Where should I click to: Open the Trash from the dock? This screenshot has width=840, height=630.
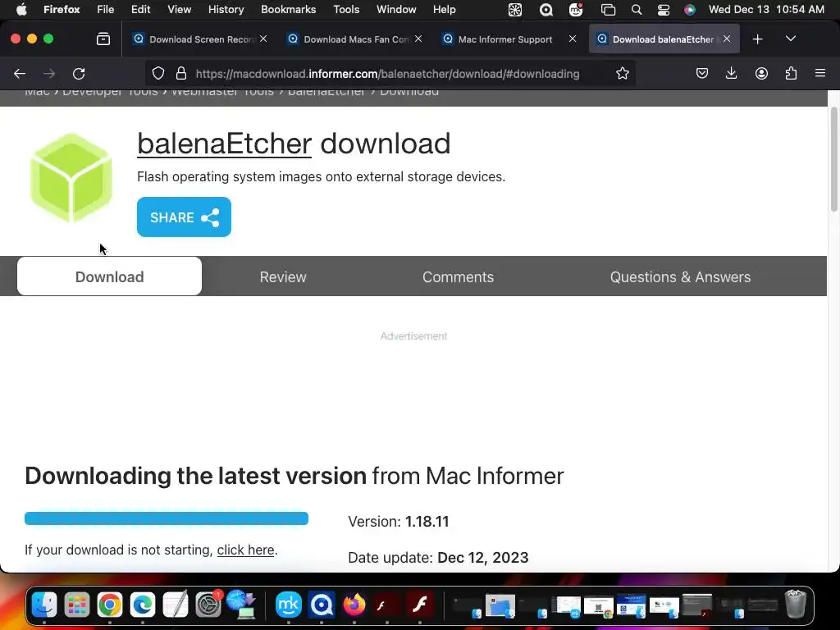click(796, 604)
